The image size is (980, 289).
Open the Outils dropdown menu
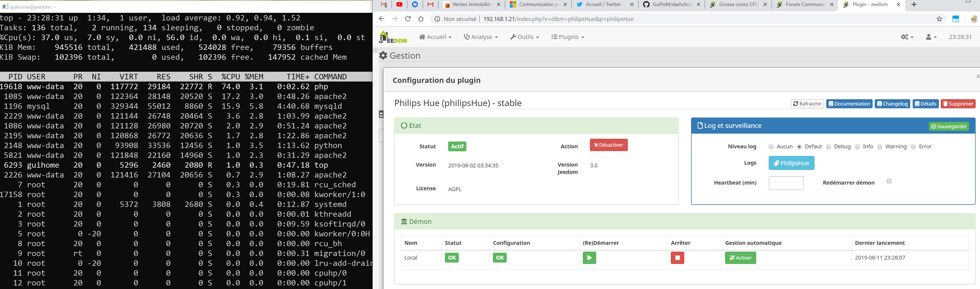point(524,37)
